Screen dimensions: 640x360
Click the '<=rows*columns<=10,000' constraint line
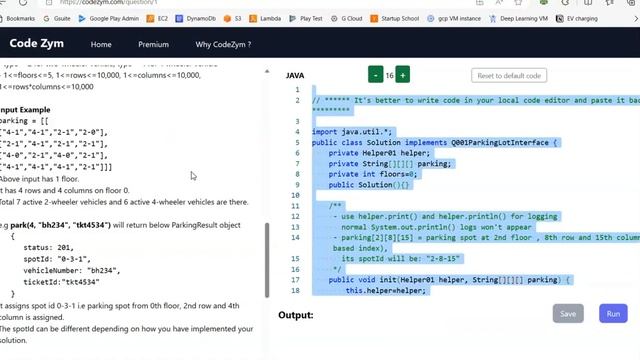tap(47, 87)
